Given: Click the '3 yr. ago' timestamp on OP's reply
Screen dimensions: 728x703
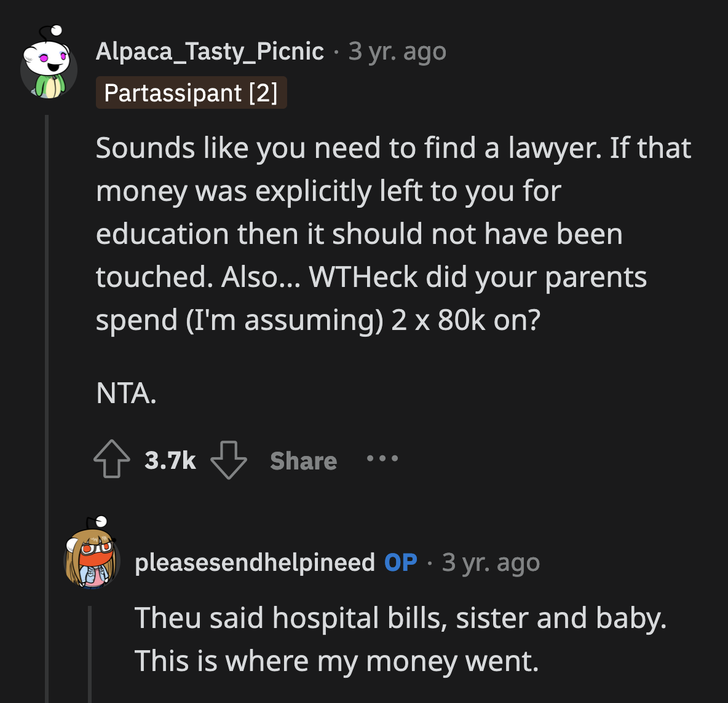Looking at the screenshot, I should coord(490,561).
